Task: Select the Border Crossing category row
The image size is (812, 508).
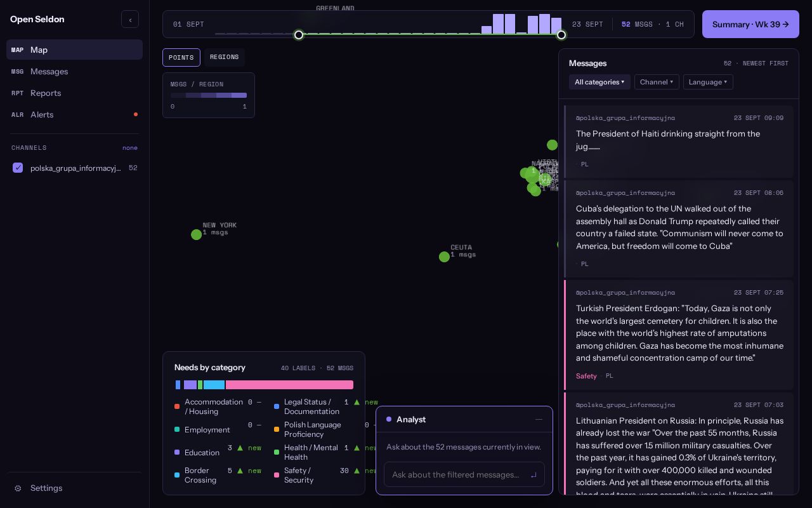Action: (x=218, y=475)
